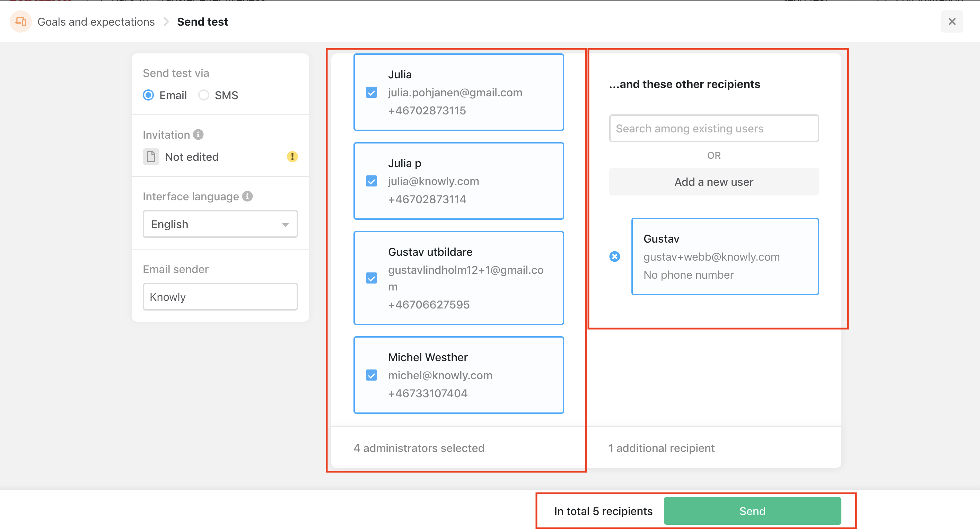
Task: Click the orange devices icon beside Goals and expectations
Action: 20,22
